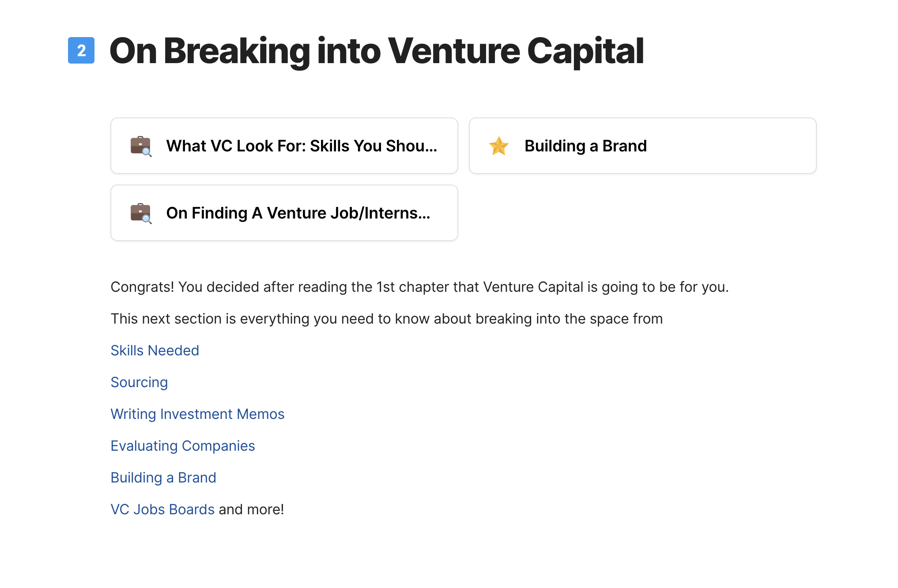The image size is (898, 588).
Task: Click the Congrats intro paragraph text
Action: (x=419, y=287)
